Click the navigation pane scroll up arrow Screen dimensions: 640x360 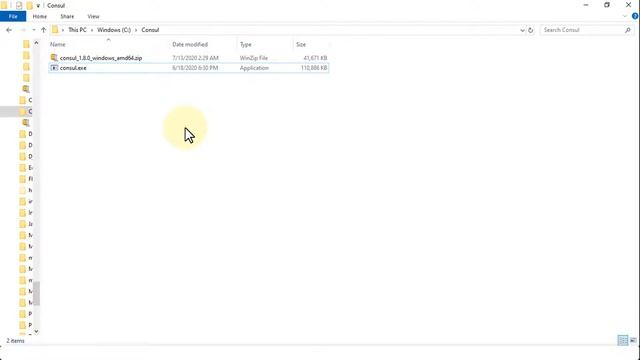coord(36,42)
